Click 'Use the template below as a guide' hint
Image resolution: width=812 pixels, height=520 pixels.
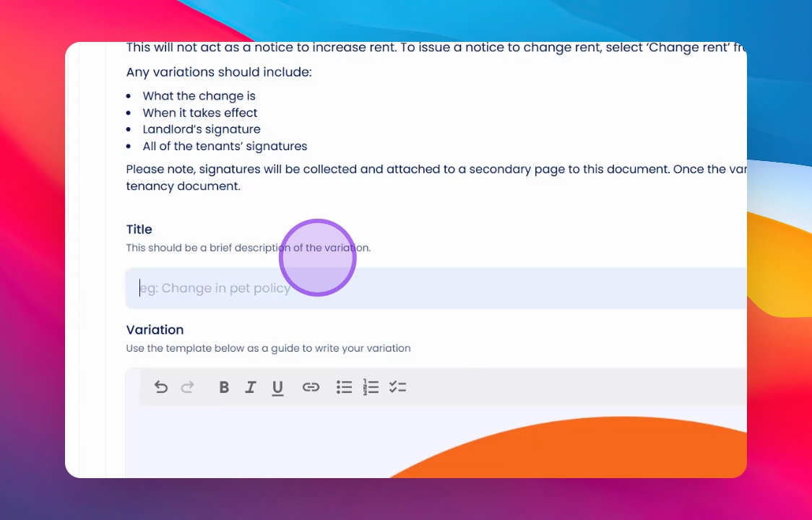[268, 348]
